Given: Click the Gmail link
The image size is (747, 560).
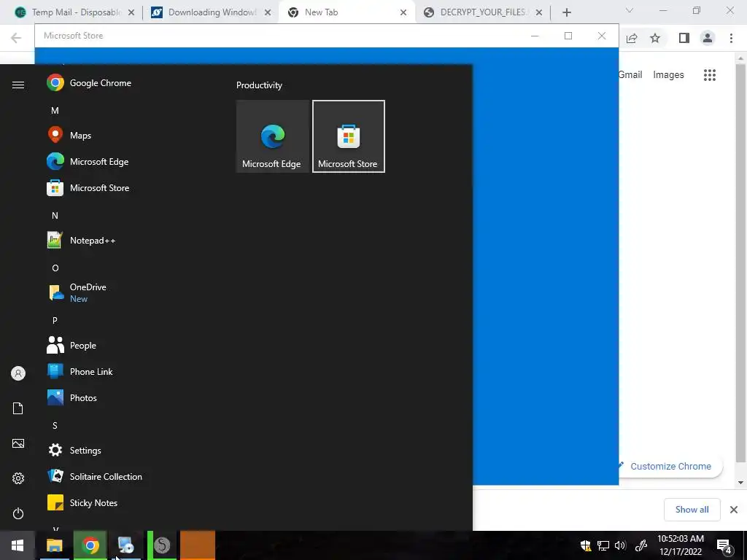Looking at the screenshot, I should (630, 75).
